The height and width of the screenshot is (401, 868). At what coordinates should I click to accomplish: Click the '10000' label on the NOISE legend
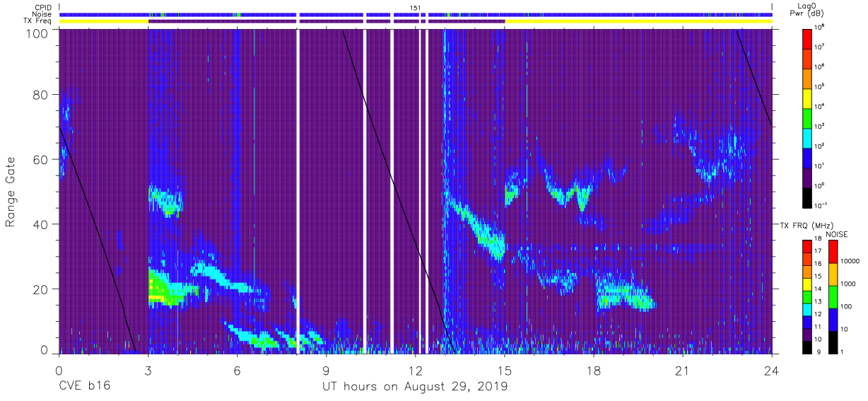(x=851, y=261)
